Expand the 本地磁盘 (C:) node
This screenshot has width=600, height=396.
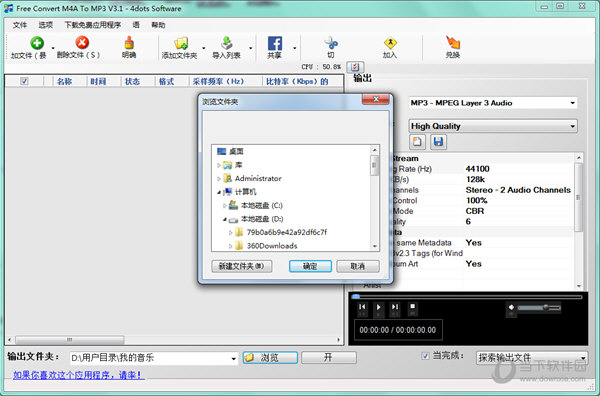pyautogui.click(x=225, y=205)
